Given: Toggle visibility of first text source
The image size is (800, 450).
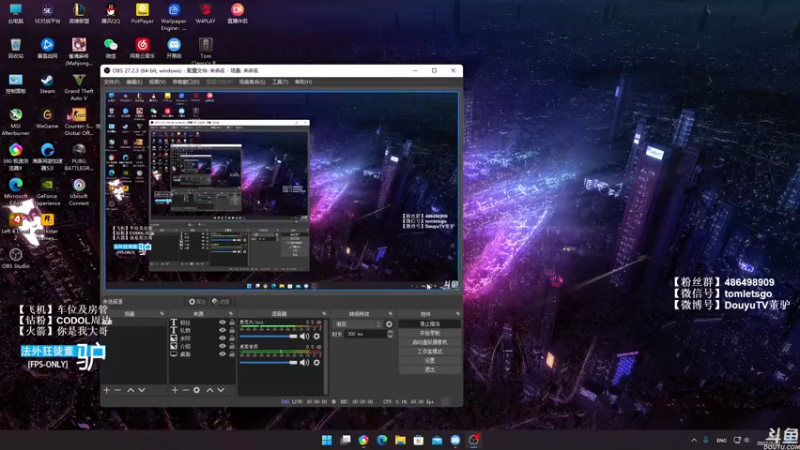Looking at the screenshot, I should point(222,322).
